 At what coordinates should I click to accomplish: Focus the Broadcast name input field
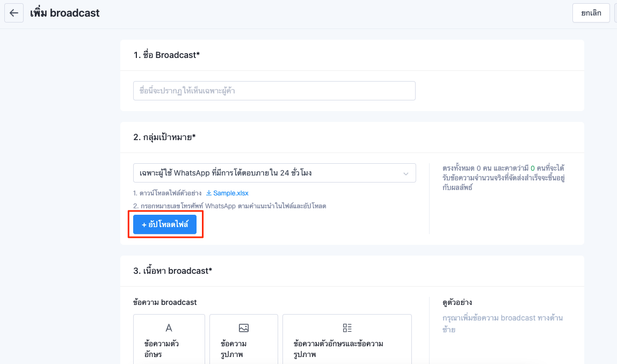click(274, 91)
